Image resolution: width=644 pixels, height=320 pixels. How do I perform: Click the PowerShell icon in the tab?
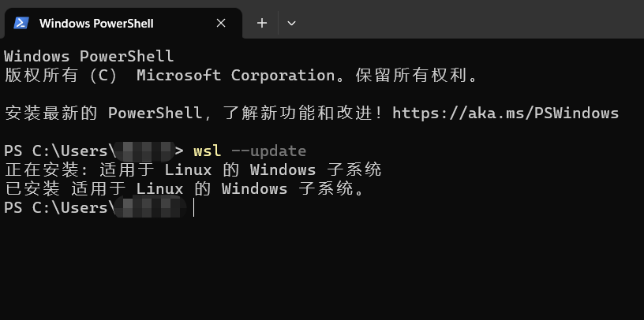pos(21,24)
